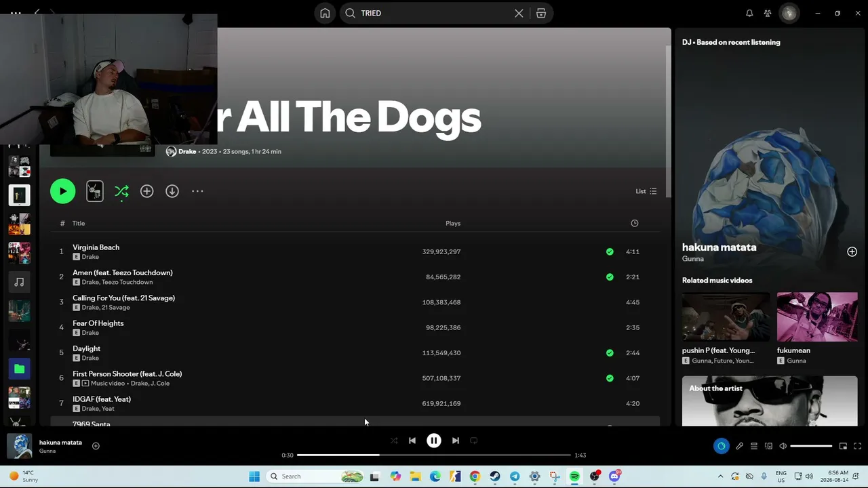Sort tracks by the Title column

pyautogui.click(x=79, y=223)
